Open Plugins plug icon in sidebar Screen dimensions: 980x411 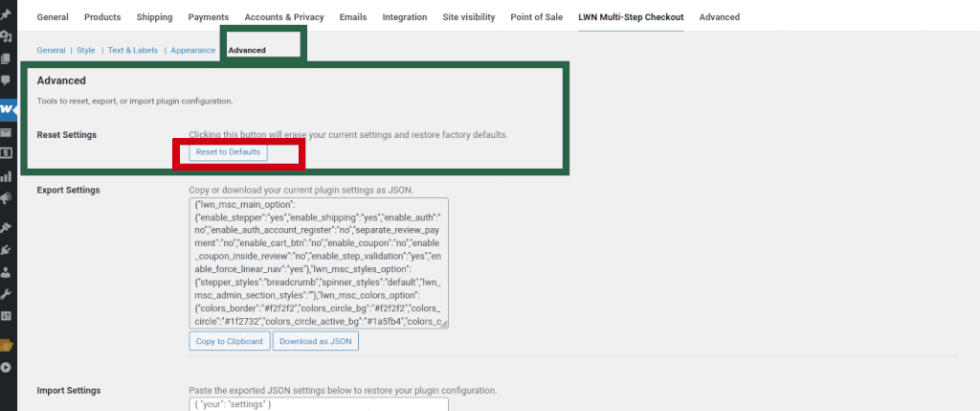click(7, 250)
